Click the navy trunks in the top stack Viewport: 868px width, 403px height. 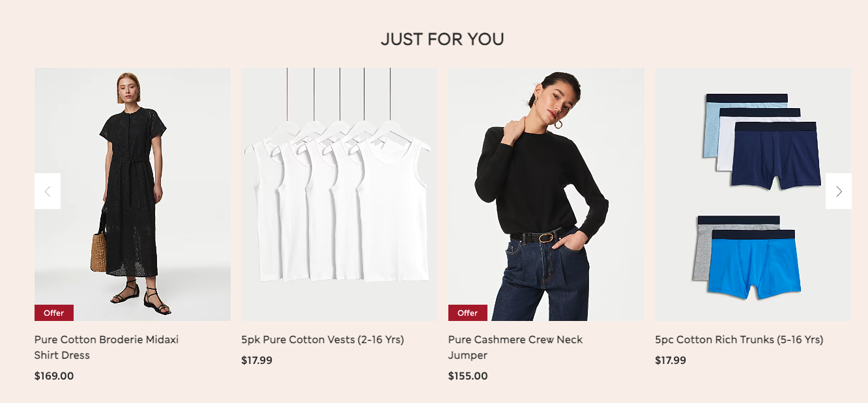point(775,156)
